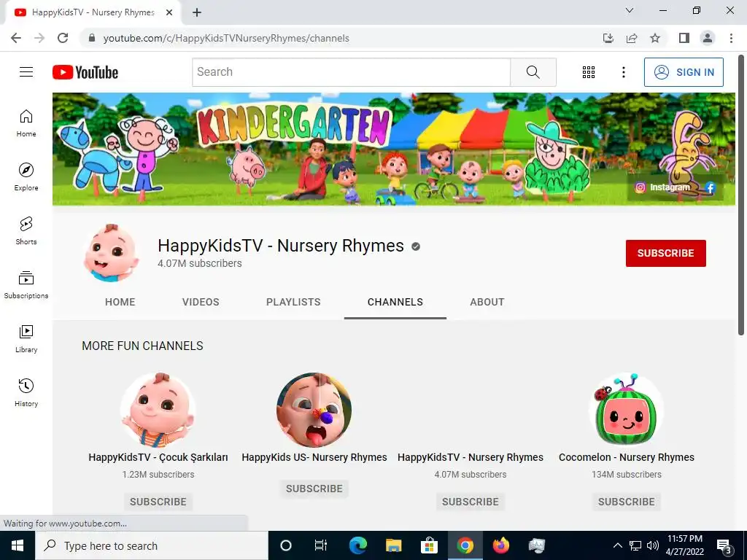Open the tab search chevron
747x560 pixels.
click(x=630, y=10)
